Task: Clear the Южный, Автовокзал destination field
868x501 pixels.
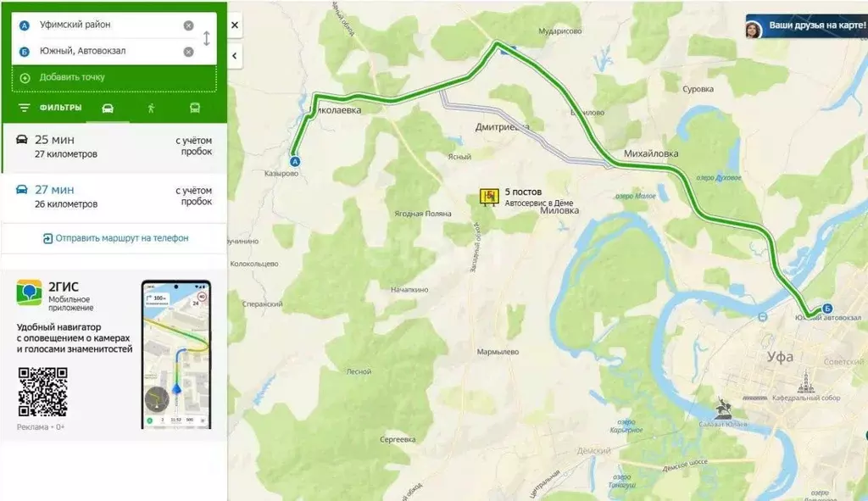Action: (x=188, y=52)
